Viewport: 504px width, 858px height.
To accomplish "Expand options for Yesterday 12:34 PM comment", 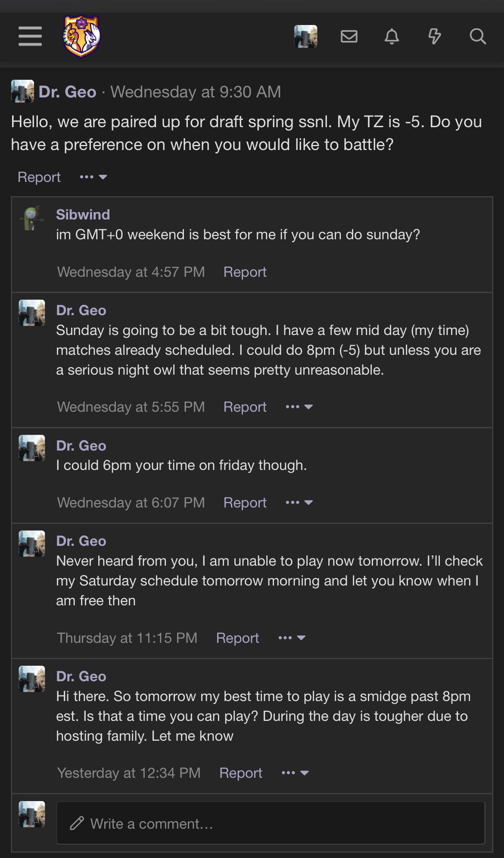I will (295, 773).
